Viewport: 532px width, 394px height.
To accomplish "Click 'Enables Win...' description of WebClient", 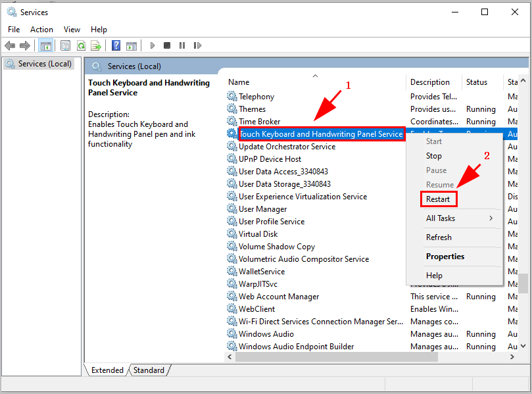I will click(434, 309).
